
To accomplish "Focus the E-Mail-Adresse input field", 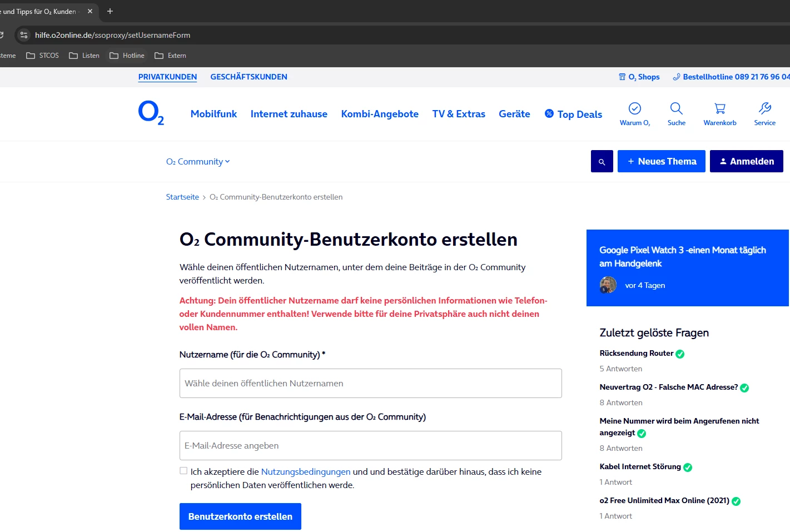I will click(371, 445).
